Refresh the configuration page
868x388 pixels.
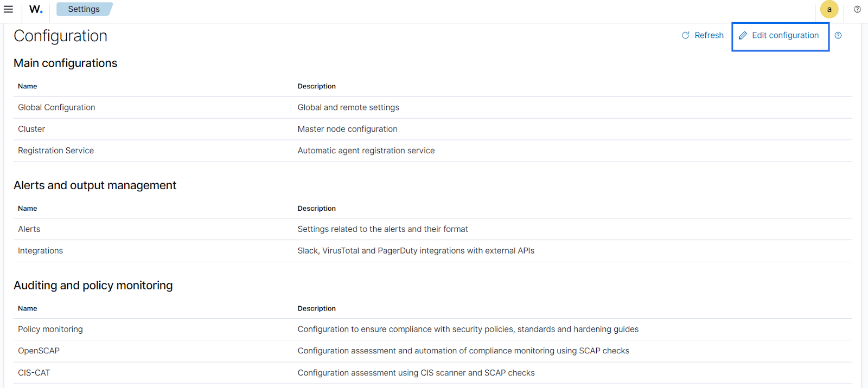tap(703, 35)
